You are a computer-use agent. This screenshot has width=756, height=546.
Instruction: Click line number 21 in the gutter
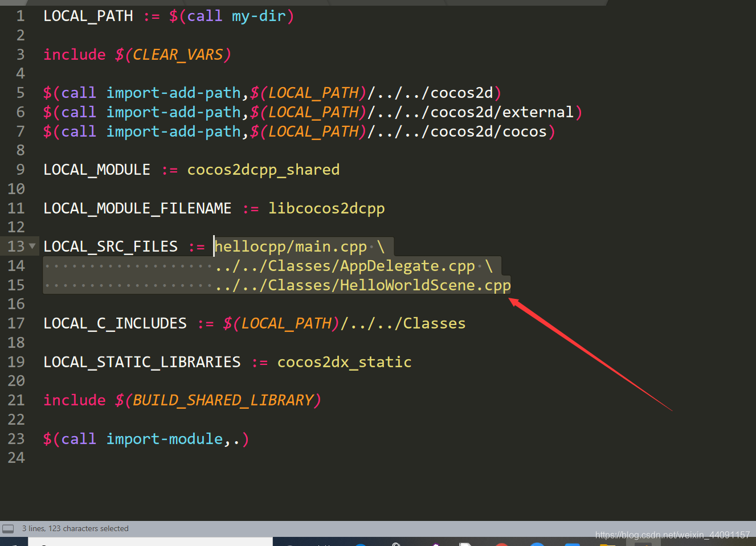(x=17, y=400)
